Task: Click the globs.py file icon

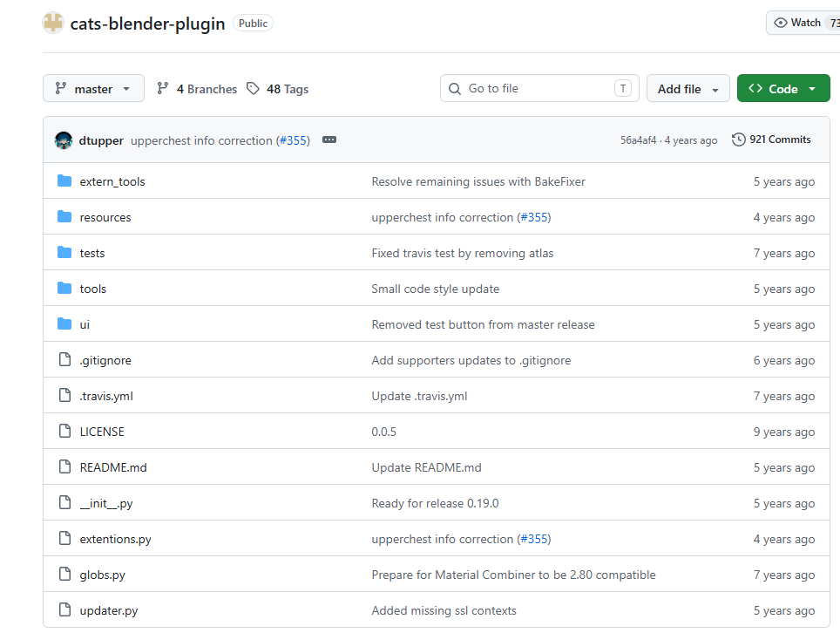Action: pos(64,574)
